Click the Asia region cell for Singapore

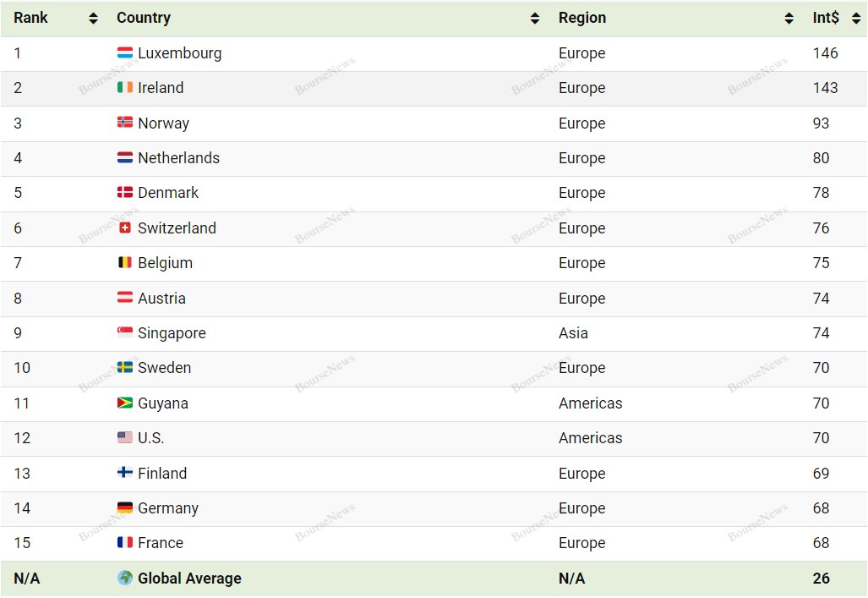[573, 333]
